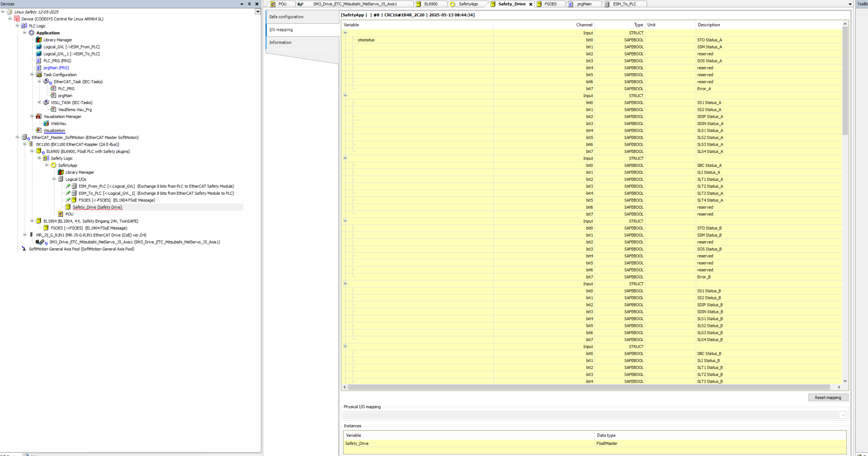The image size is (868, 456).
Task: Collapse the EL6900 tree node
Action: [32, 151]
